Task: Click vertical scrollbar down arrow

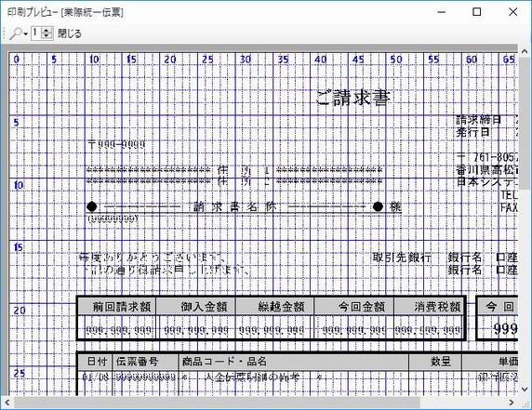Action: pos(525,390)
